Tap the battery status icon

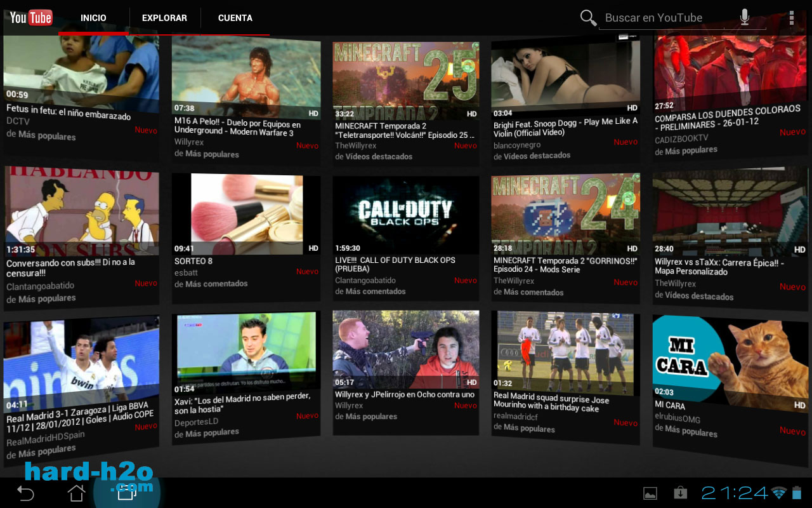pyautogui.click(x=797, y=493)
